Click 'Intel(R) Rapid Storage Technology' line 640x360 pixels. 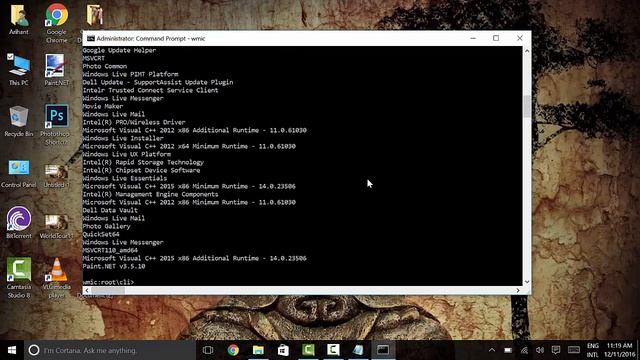(143, 162)
